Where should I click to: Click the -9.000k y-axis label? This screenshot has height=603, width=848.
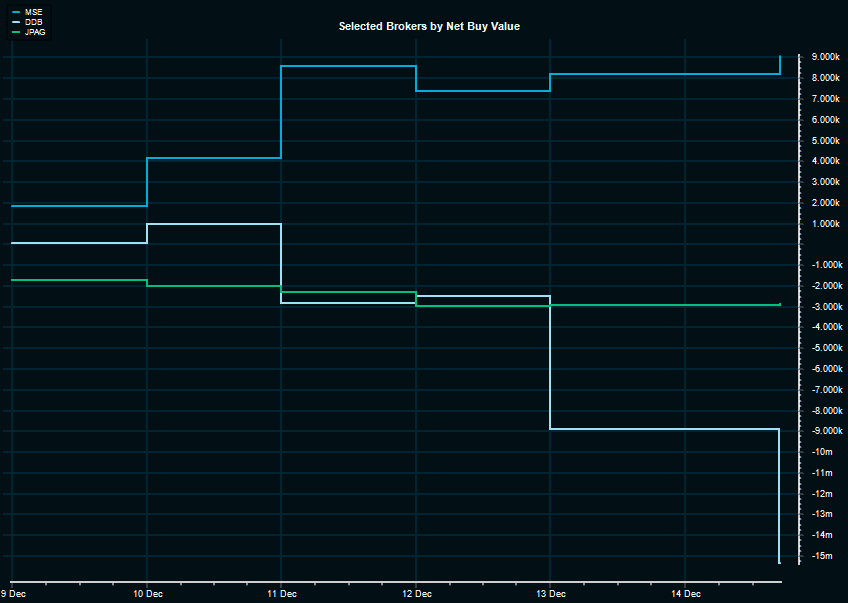coord(824,431)
